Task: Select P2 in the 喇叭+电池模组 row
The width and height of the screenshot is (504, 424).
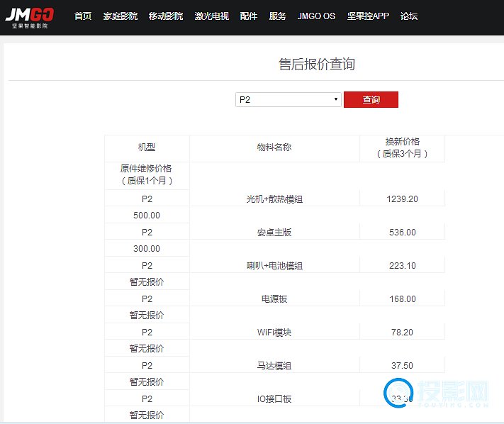Action: pos(147,265)
